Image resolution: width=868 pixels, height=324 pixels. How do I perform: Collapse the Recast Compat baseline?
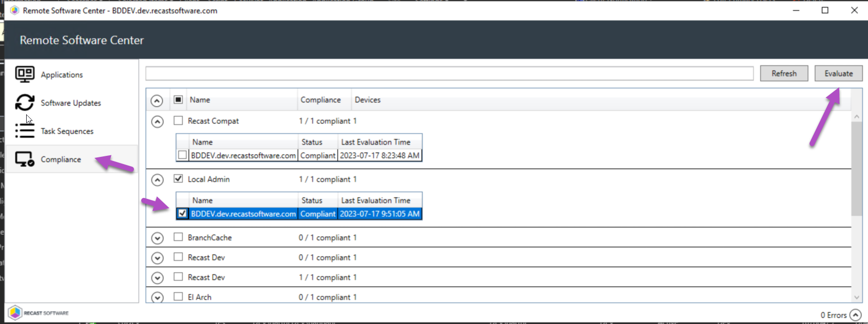coord(157,121)
